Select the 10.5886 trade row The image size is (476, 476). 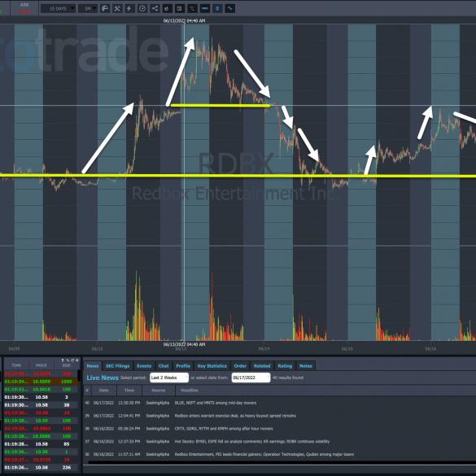[x=41, y=436]
